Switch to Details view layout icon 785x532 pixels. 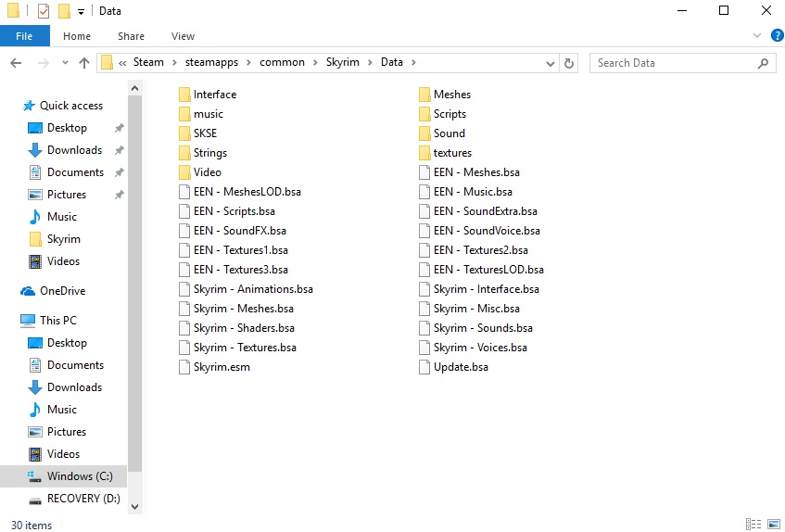click(753, 525)
